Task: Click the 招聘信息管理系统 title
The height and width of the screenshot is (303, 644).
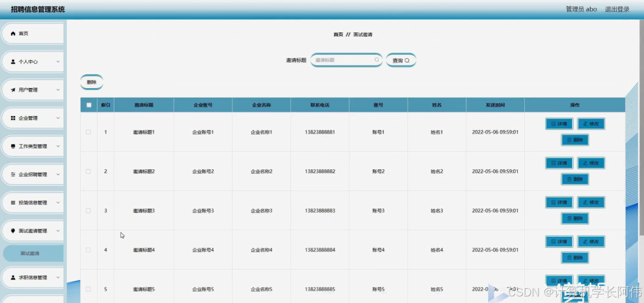Action: (x=38, y=9)
